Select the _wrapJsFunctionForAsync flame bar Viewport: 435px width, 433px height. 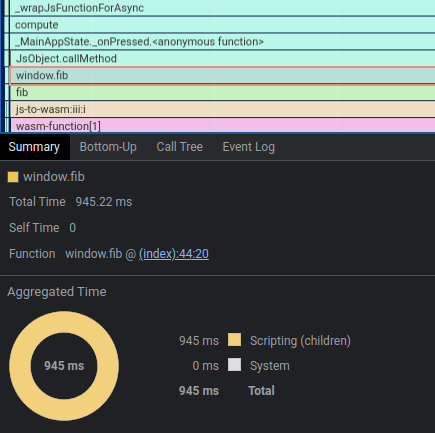[222, 8]
